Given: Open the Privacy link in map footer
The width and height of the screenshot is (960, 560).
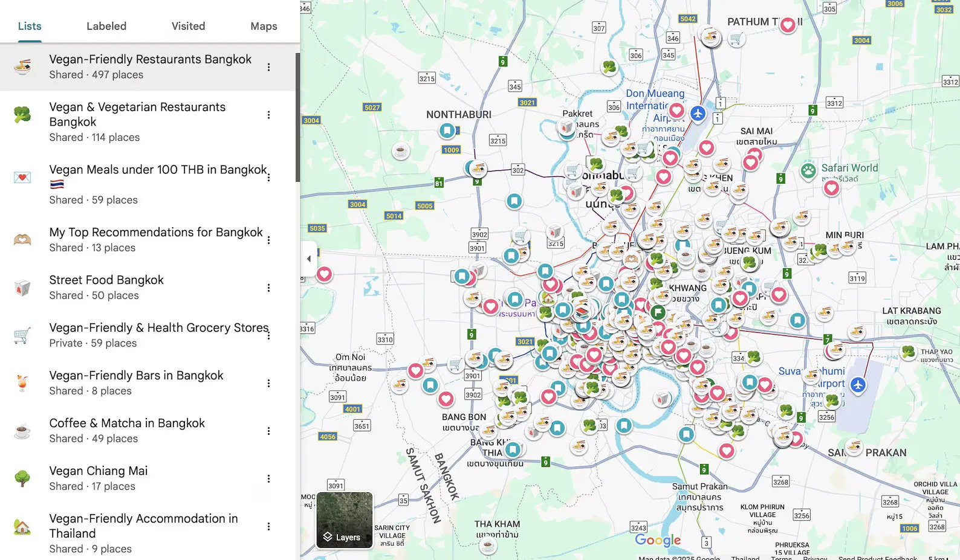Looking at the screenshot, I should 815,558.
